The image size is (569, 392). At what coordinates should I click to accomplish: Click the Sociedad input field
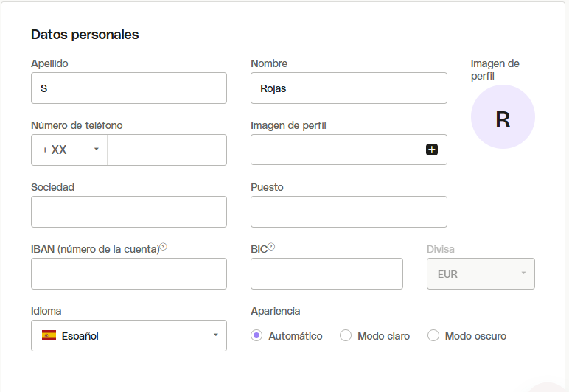click(x=128, y=212)
